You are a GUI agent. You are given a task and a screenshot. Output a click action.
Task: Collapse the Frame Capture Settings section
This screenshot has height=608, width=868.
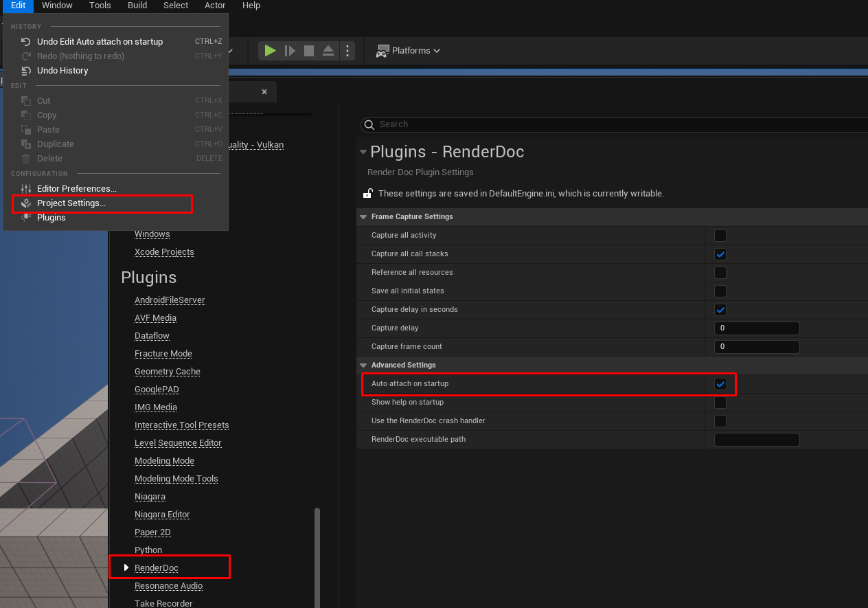[x=363, y=217]
